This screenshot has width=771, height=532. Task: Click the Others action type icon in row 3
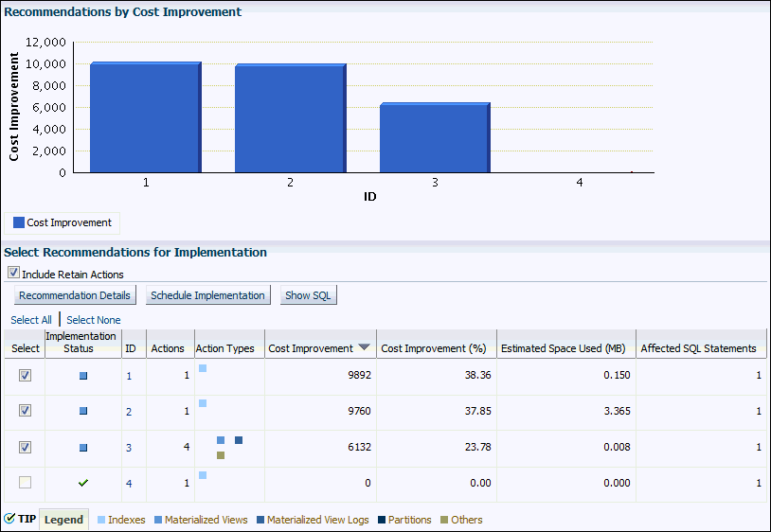221,455
